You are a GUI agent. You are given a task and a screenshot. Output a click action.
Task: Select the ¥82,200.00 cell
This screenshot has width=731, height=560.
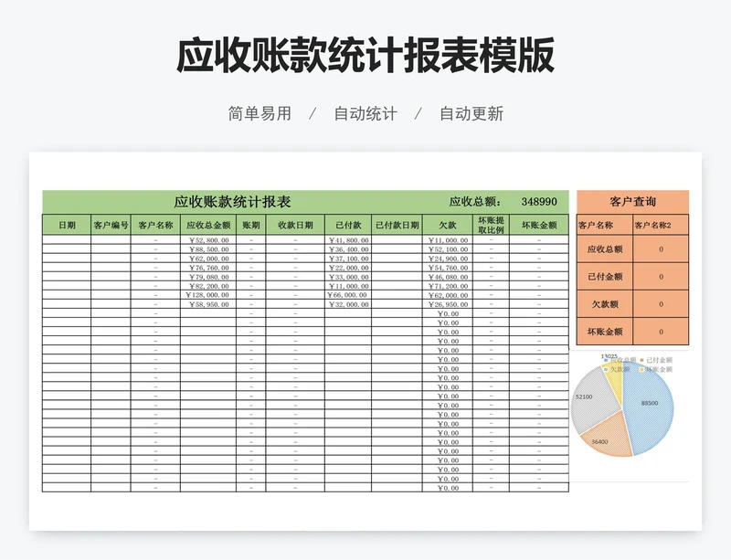[x=208, y=286]
